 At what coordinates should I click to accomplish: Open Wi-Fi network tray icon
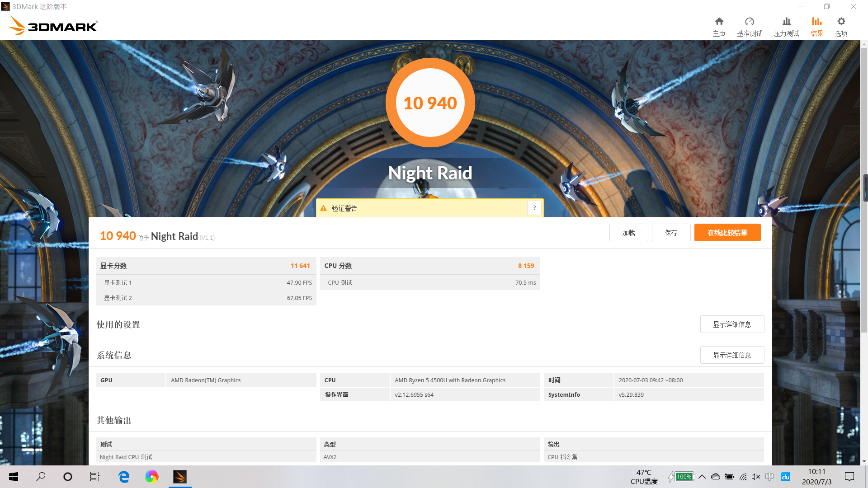pos(743,477)
